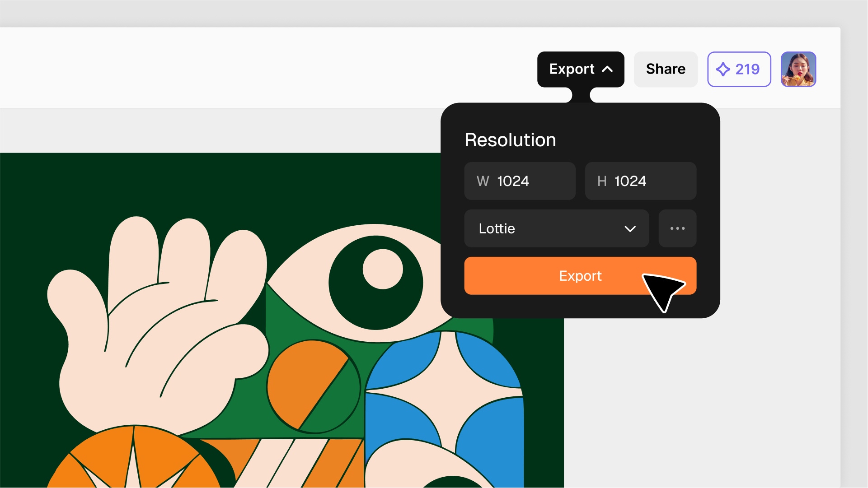Select the width field showing 1024

[520, 181]
